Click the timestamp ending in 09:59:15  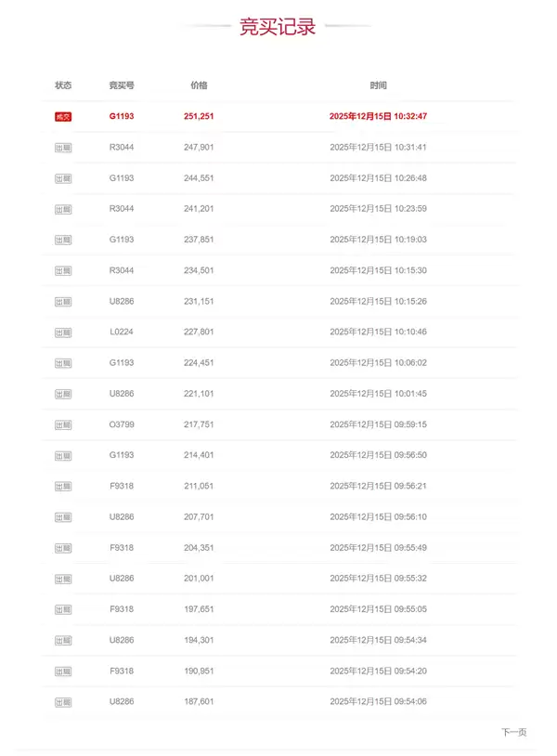point(378,424)
